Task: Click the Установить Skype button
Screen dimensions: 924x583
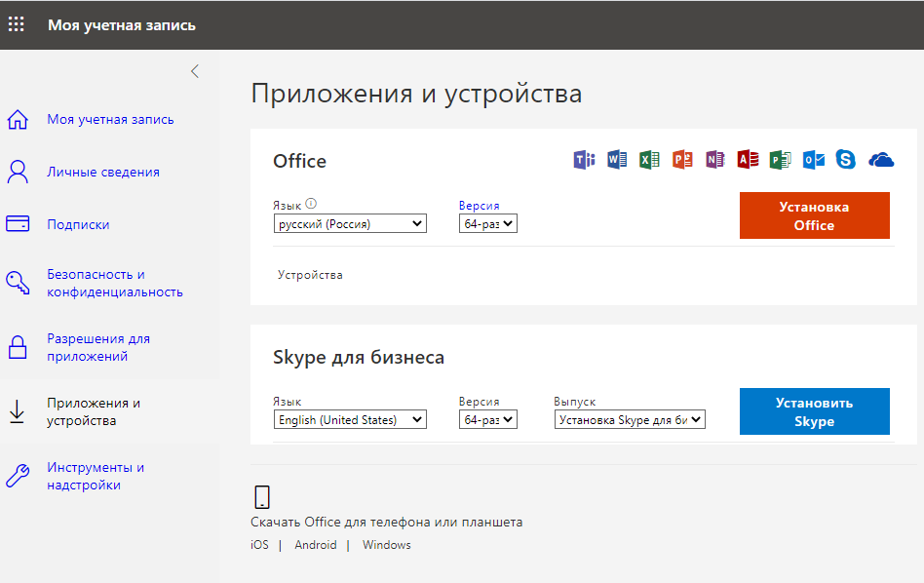Action: point(815,411)
